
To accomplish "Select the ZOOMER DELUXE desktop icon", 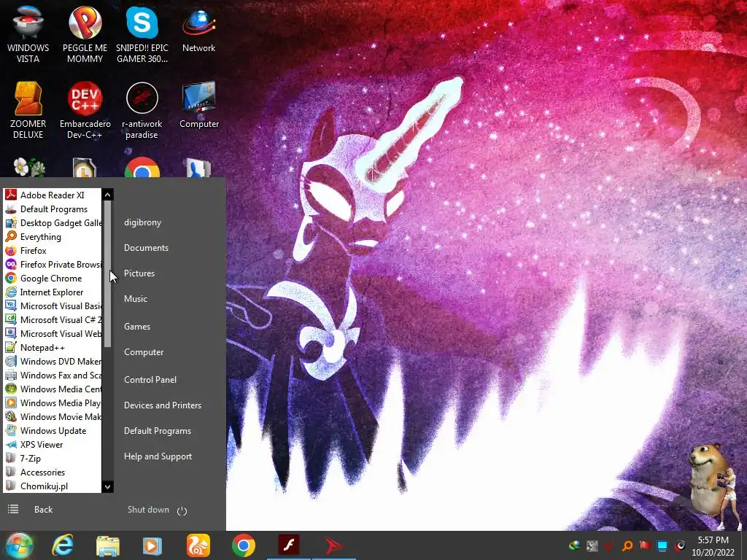I will tap(28, 110).
